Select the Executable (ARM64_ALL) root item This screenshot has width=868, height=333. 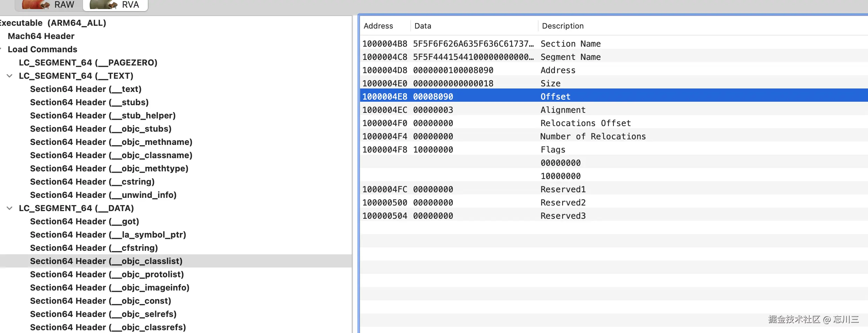53,23
